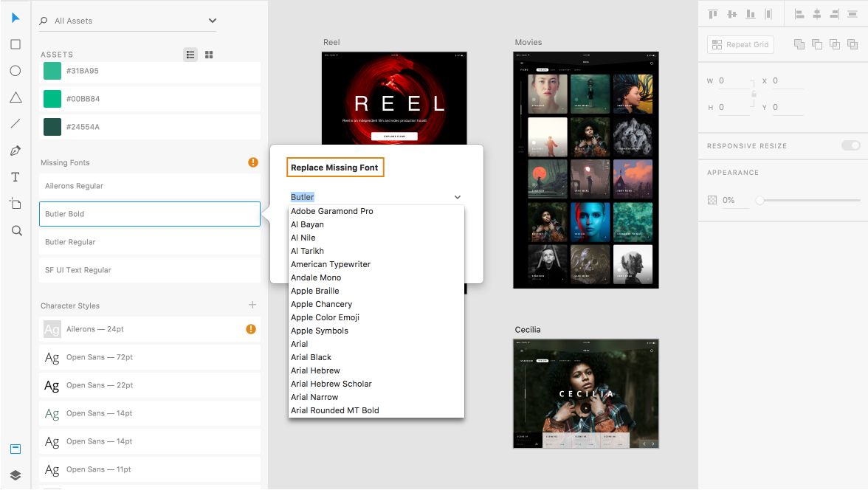The width and height of the screenshot is (868, 490).
Task: Click the Exclude Overlap boolean icon
Action: point(852,44)
